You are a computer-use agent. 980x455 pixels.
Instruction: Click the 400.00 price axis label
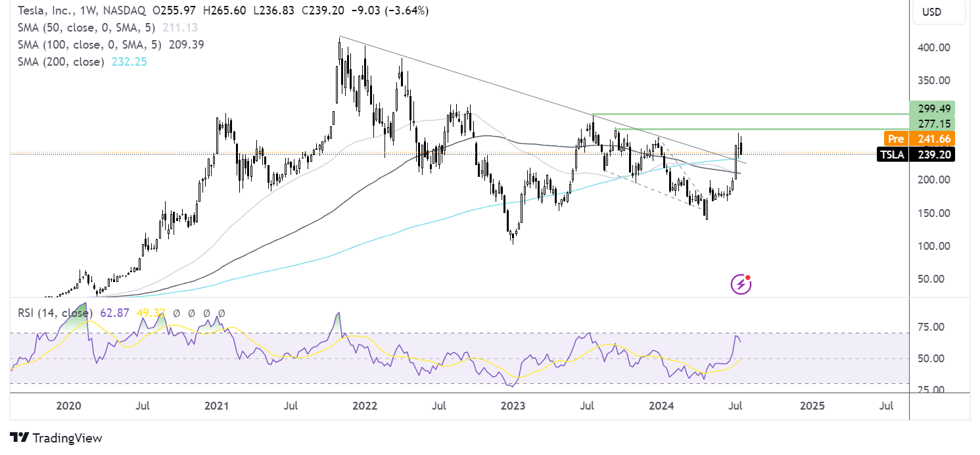point(933,48)
